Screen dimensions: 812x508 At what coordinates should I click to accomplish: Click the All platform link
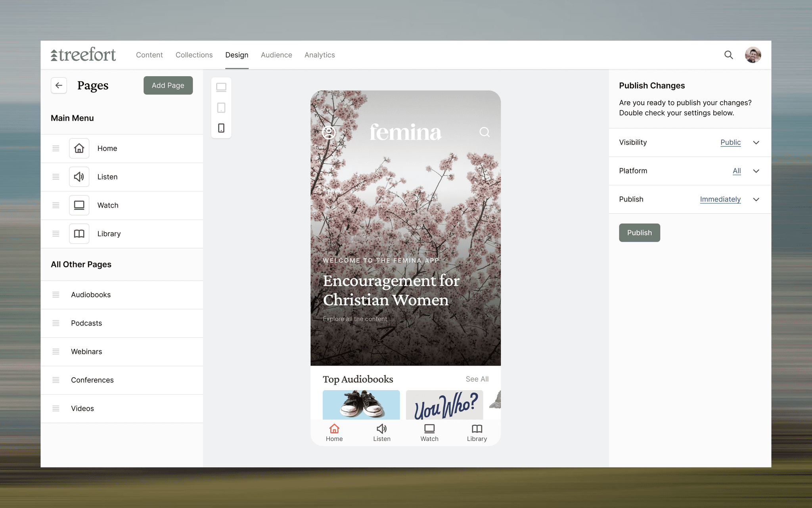pos(737,171)
